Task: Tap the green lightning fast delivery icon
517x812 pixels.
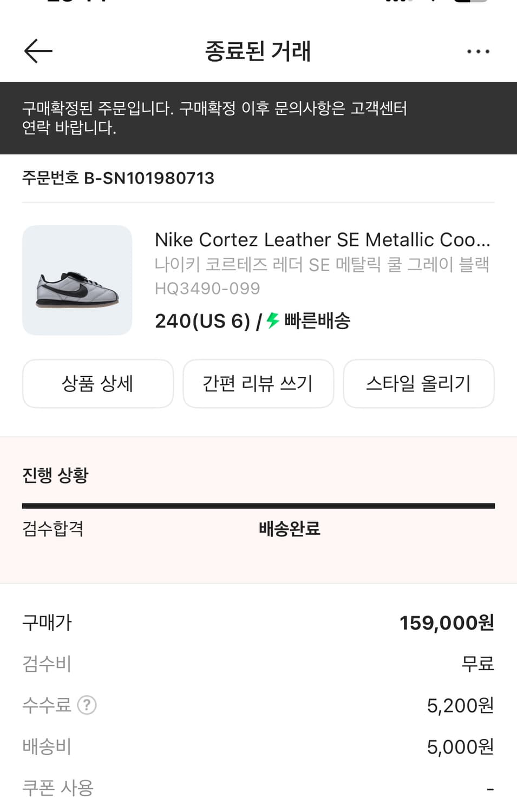Action: click(x=273, y=320)
